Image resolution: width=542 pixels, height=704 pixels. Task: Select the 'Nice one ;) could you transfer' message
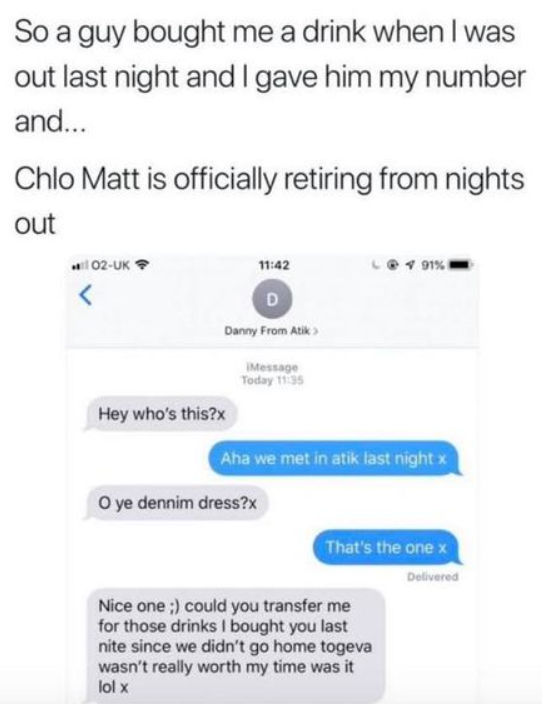coord(234,646)
